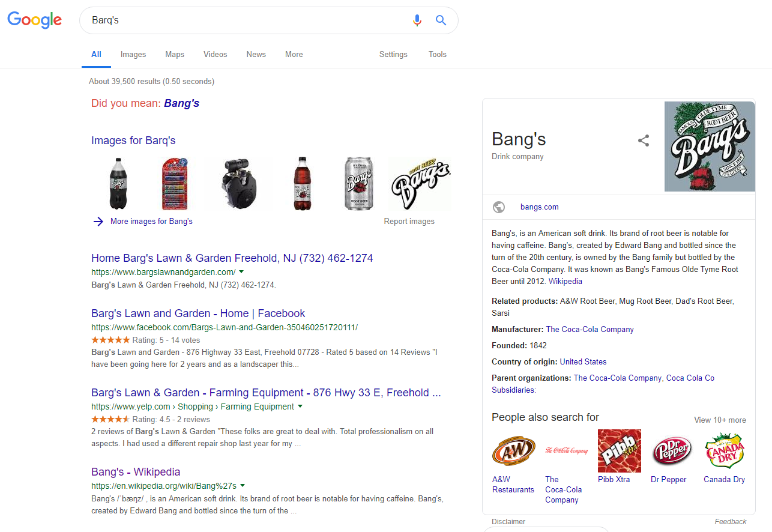Visit bangs.com from the knowledge panel

click(540, 207)
